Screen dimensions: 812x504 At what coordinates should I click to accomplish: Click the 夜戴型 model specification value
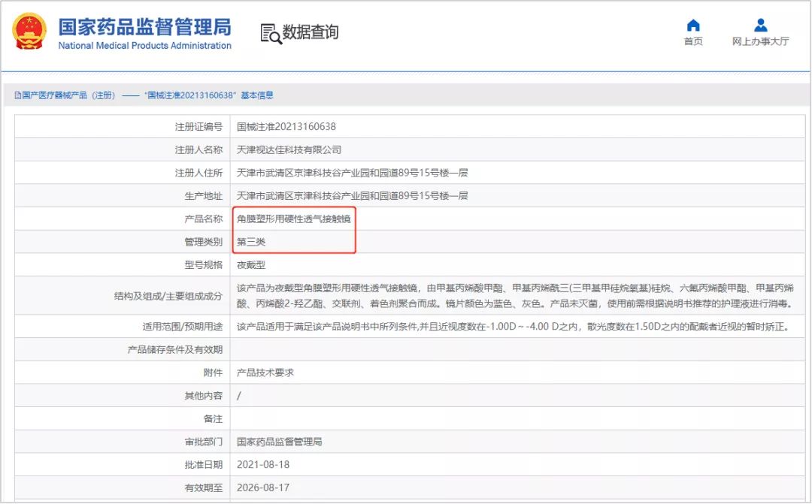[x=251, y=265]
